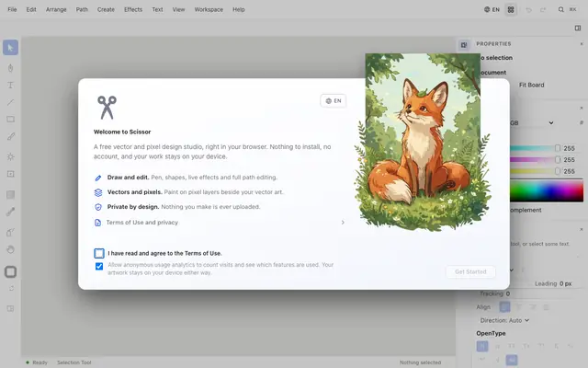Open the View menu
Viewport: 588px width, 368px height.
[178, 10]
